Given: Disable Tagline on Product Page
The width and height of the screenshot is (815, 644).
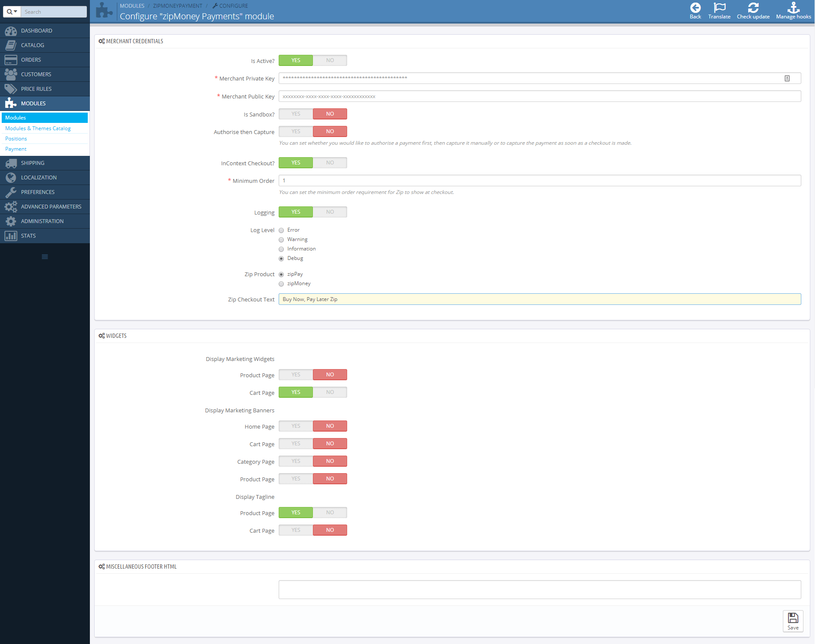Looking at the screenshot, I should click(330, 513).
